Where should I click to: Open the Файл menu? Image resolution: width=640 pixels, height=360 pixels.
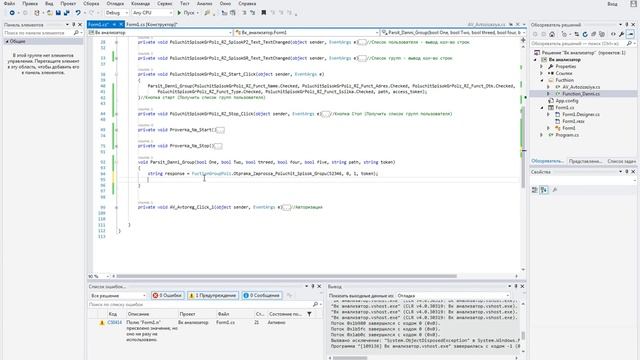[x=9, y=3]
